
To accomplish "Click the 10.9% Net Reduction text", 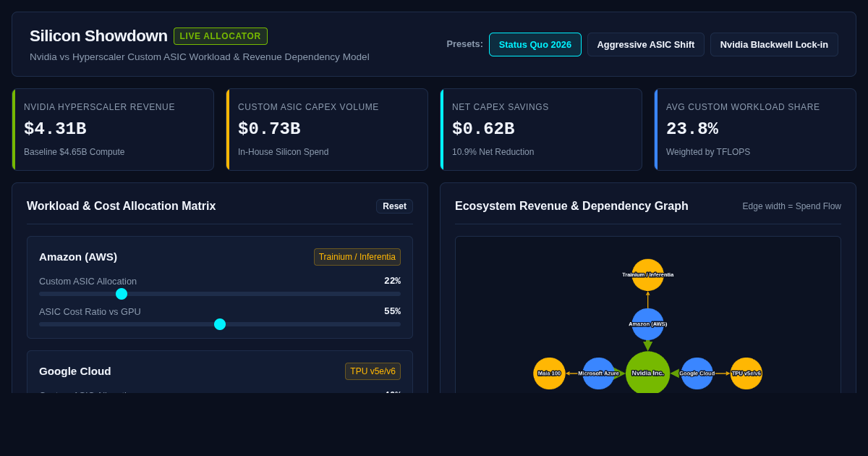I will [x=493, y=152].
